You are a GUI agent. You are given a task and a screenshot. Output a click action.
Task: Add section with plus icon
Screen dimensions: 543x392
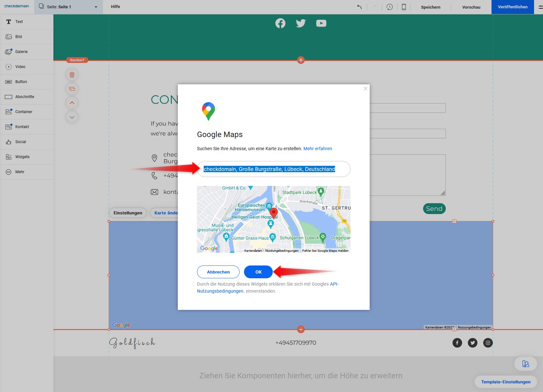pyautogui.click(x=301, y=60)
